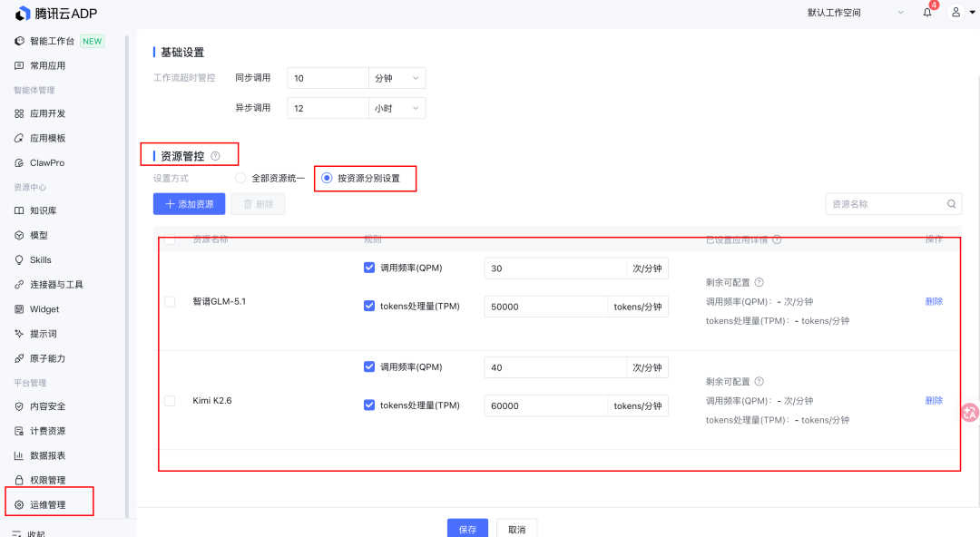Click the 取消 button
The height and width of the screenshot is (537, 980).
[x=517, y=528]
